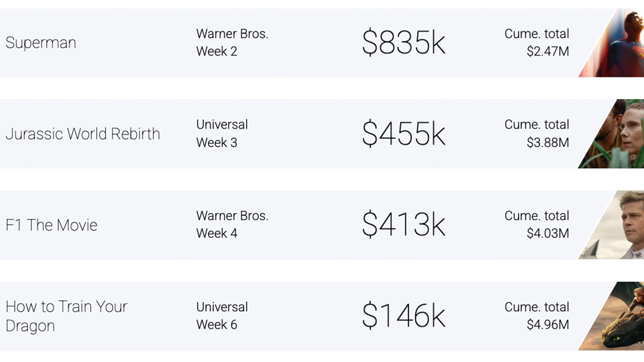Click the Warner Bros. Week 2 label
The width and height of the screenshot is (644, 362).
(232, 43)
